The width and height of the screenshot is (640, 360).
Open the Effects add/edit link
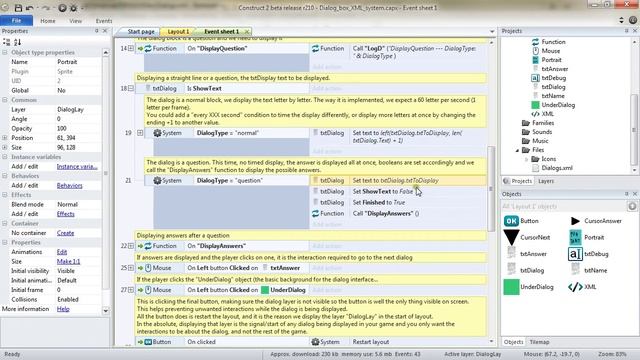65,214
